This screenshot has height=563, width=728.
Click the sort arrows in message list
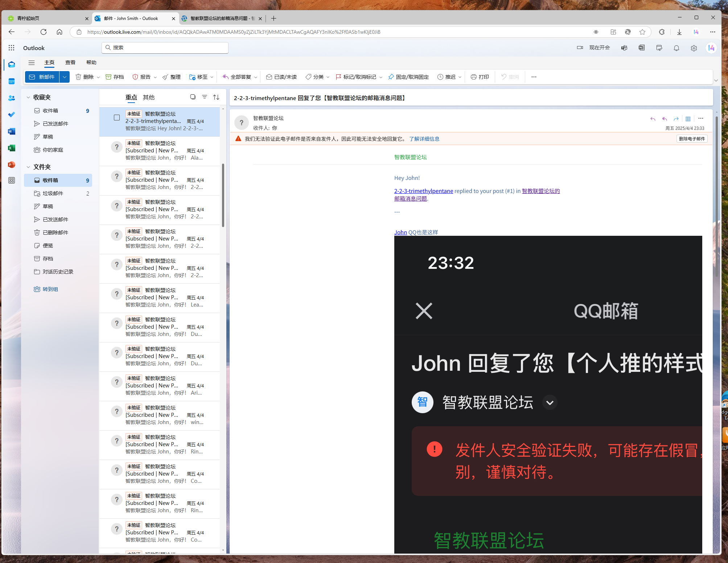coord(216,97)
